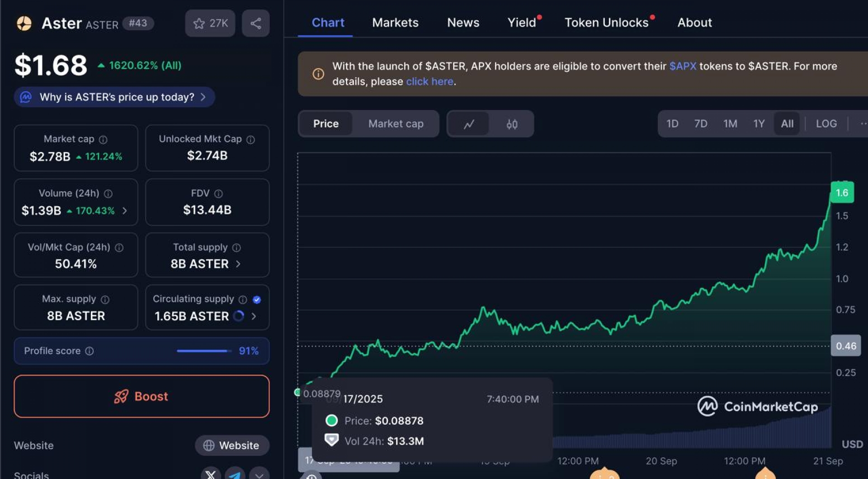
Task: Click the share icon button
Action: 255,23
